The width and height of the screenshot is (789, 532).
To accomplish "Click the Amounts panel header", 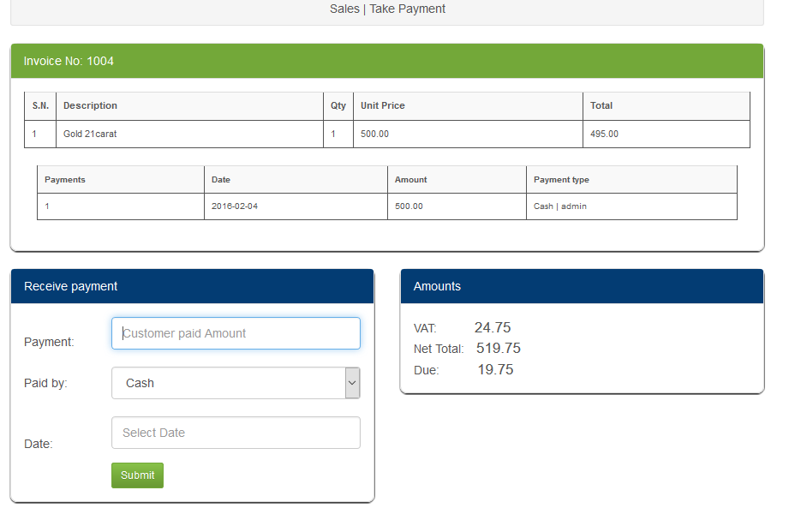I will 583,286.
